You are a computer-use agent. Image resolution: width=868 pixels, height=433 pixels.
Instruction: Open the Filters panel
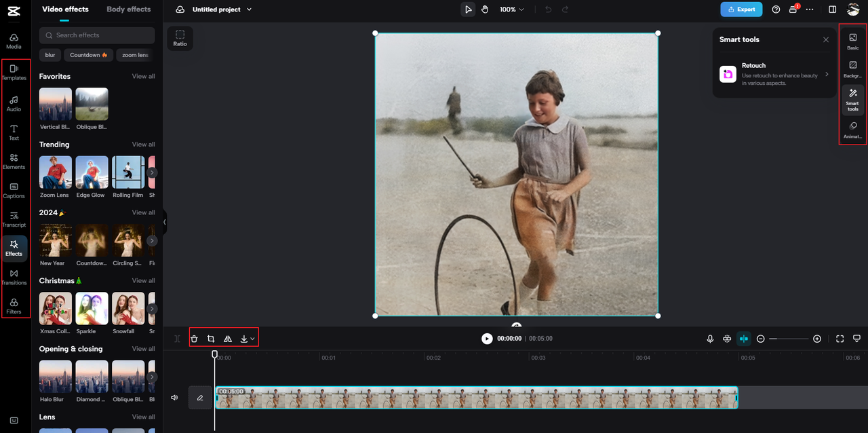click(x=14, y=306)
